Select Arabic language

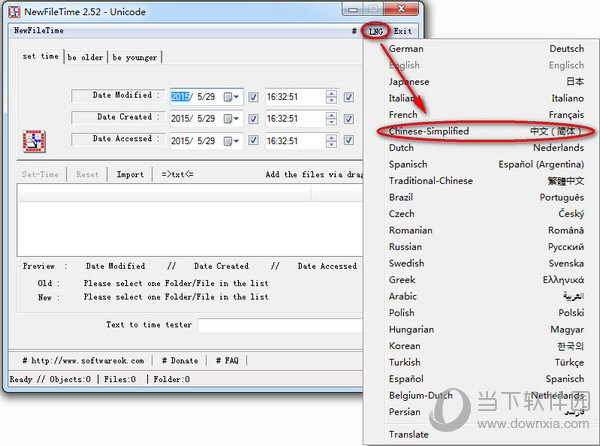pos(486,296)
